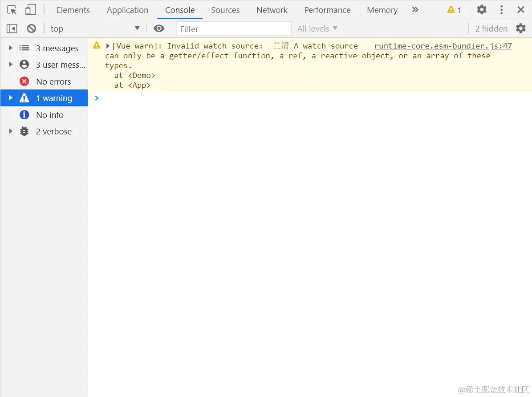Go to the Memory tab
Viewport: 532px width, 397px height.
(x=382, y=10)
